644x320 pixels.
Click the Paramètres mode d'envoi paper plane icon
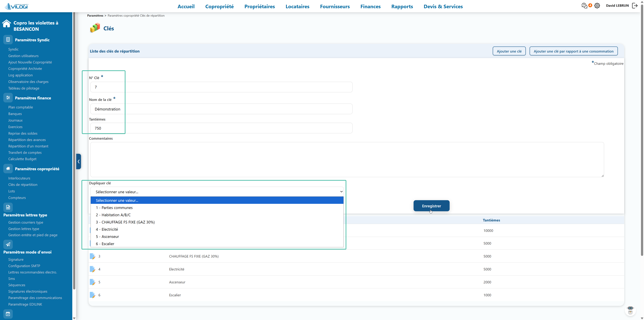click(x=8, y=244)
